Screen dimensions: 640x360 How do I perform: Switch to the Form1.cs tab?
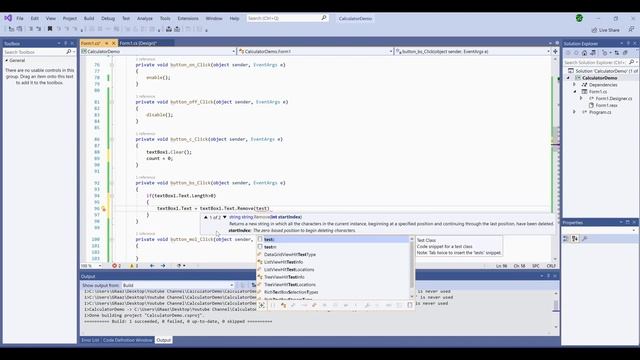pos(90,43)
